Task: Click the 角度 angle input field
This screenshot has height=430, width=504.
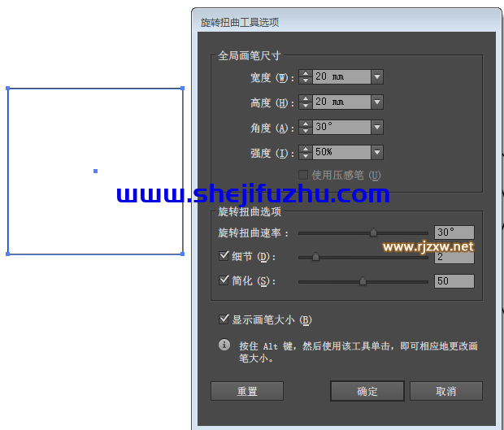Action: [341, 127]
